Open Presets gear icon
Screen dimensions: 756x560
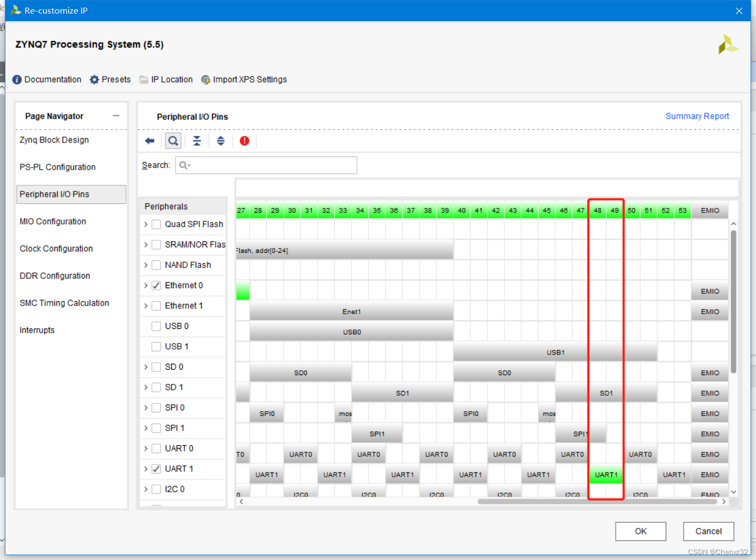click(95, 79)
